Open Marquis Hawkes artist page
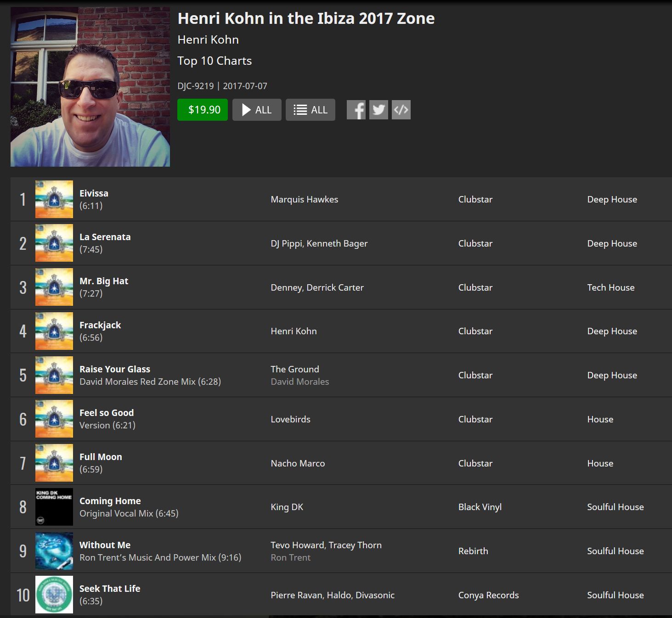 click(304, 199)
